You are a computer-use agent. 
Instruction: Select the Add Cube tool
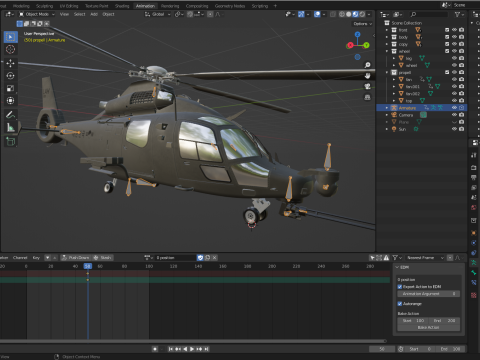[11, 141]
